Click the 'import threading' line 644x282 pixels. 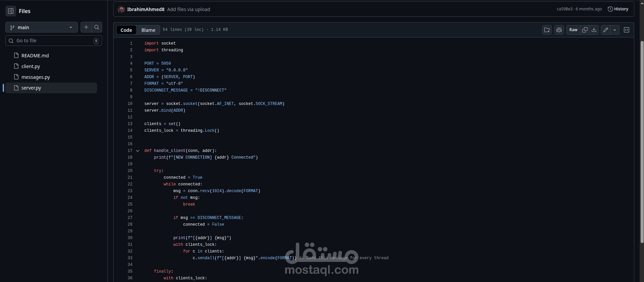164,50
